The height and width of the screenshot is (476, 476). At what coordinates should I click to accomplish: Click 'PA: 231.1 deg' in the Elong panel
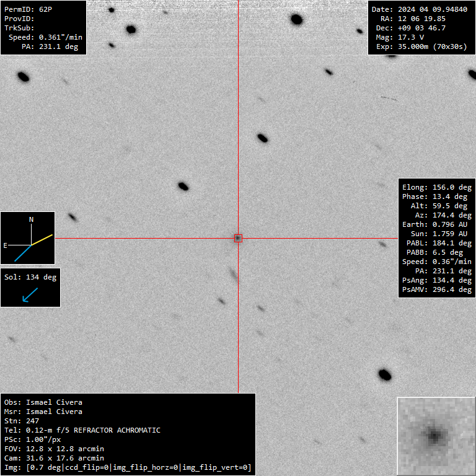coord(444,271)
